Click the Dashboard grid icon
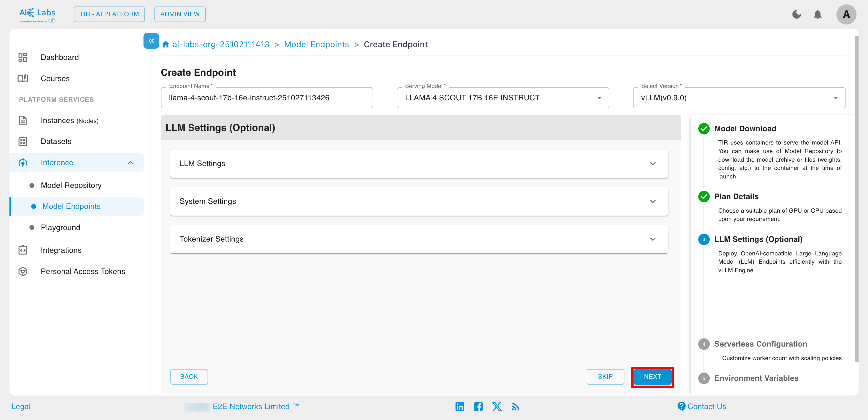Viewport: 868px width, 420px height. [22, 57]
